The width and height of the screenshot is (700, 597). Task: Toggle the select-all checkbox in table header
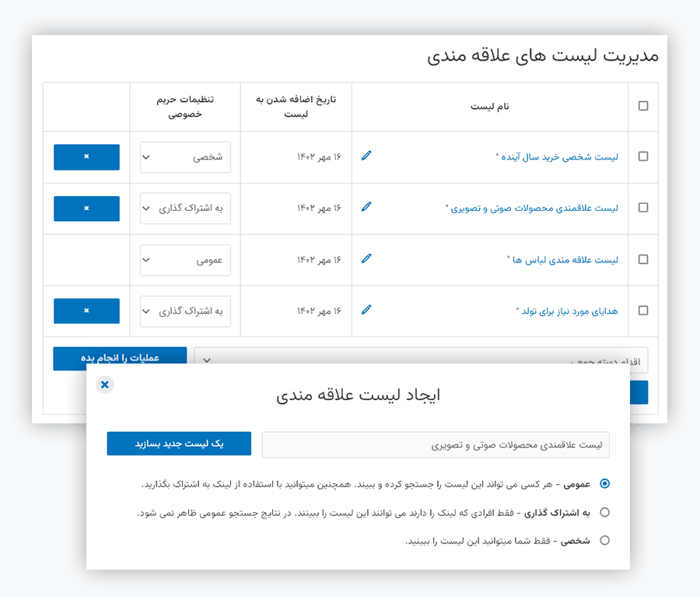point(643,106)
